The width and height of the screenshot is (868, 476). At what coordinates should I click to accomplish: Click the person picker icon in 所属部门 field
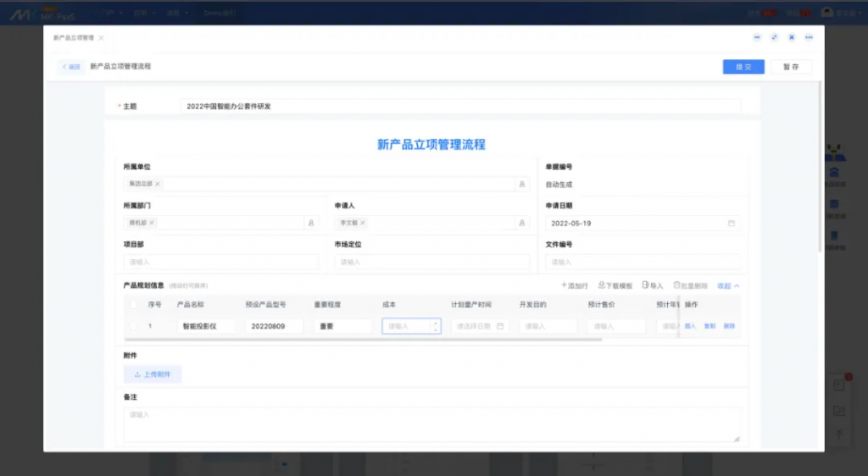(311, 223)
